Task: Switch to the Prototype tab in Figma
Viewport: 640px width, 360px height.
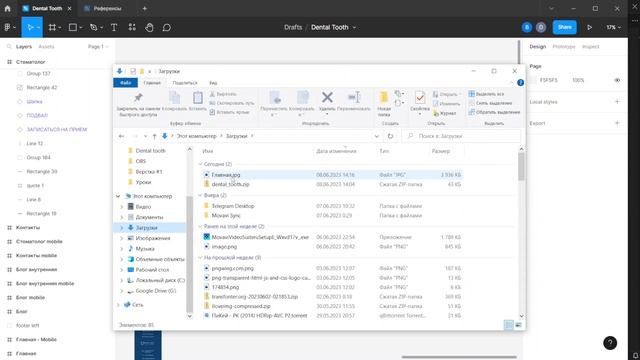Action: coord(564,47)
